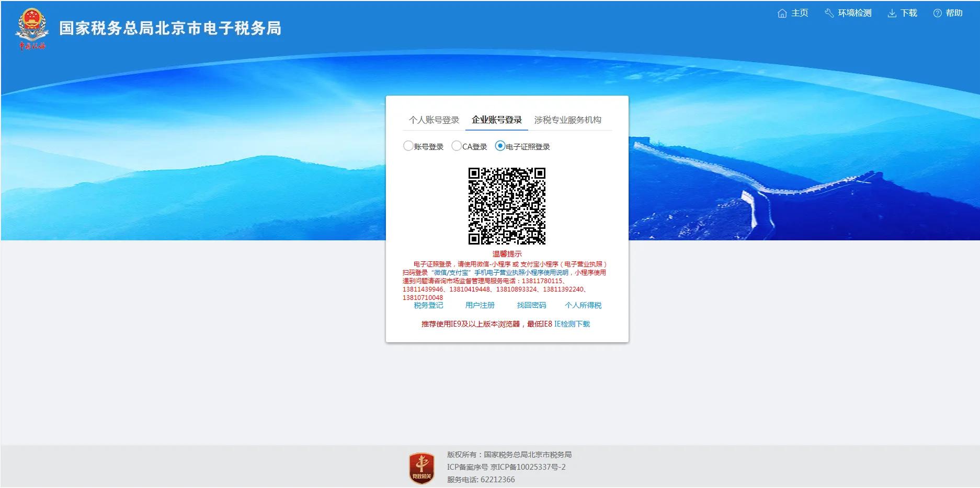The height and width of the screenshot is (488, 980).
Task: Select the CA登录 radio option
Action: point(456,146)
